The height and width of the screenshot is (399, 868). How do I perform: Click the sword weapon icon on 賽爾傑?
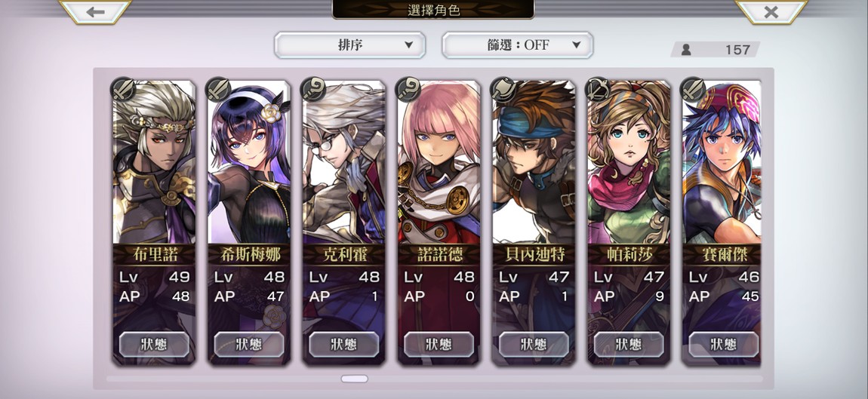[693, 88]
